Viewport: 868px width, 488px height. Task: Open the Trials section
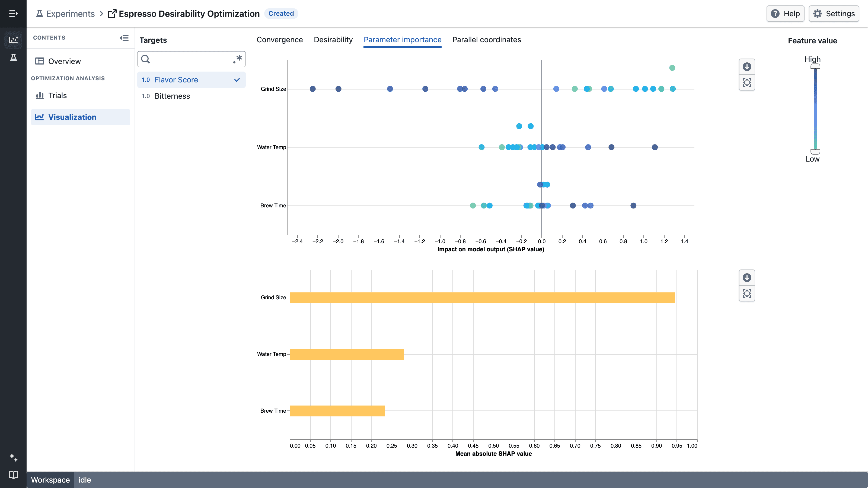click(80, 96)
